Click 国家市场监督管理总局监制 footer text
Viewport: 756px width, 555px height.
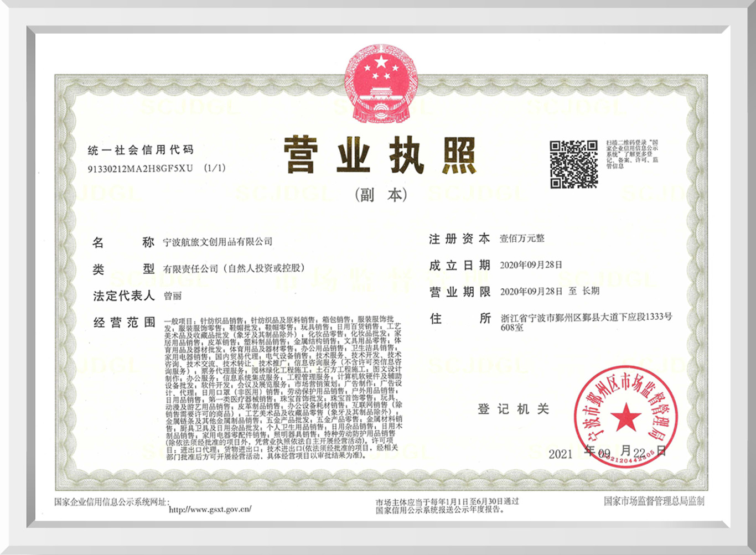[654, 501]
